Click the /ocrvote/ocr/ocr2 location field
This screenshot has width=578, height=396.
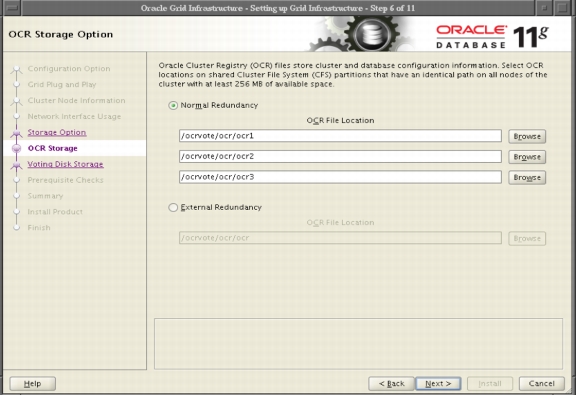tap(340, 156)
